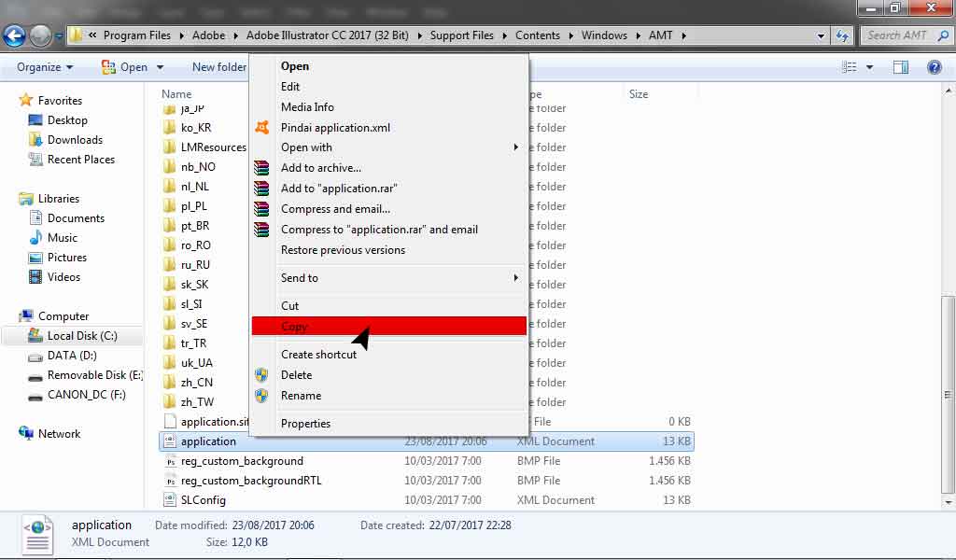Click the Videos library film icon
Image resolution: width=956 pixels, height=560 pixels.
[x=35, y=276]
